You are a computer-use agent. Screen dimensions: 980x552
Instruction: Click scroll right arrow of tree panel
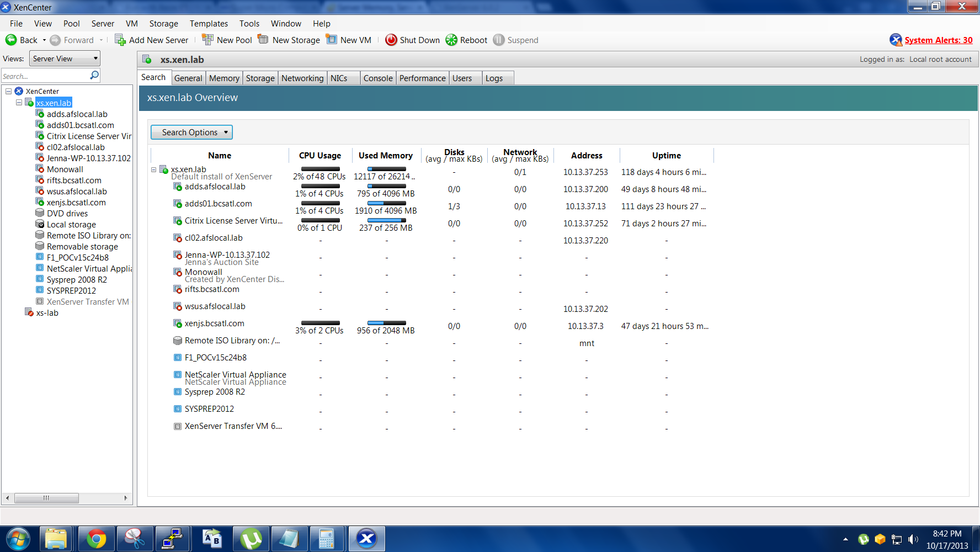(x=126, y=498)
